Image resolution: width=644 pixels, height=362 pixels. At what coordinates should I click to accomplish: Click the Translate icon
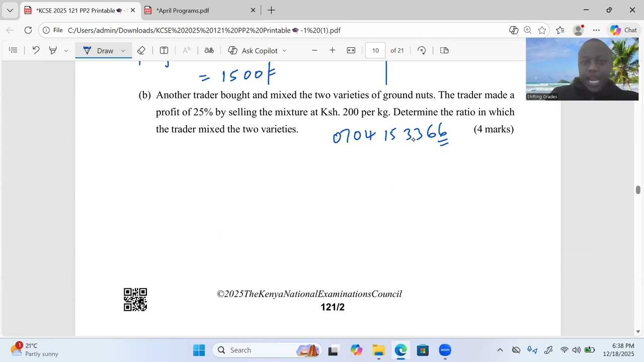pyautogui.click(x=209, y=50)
